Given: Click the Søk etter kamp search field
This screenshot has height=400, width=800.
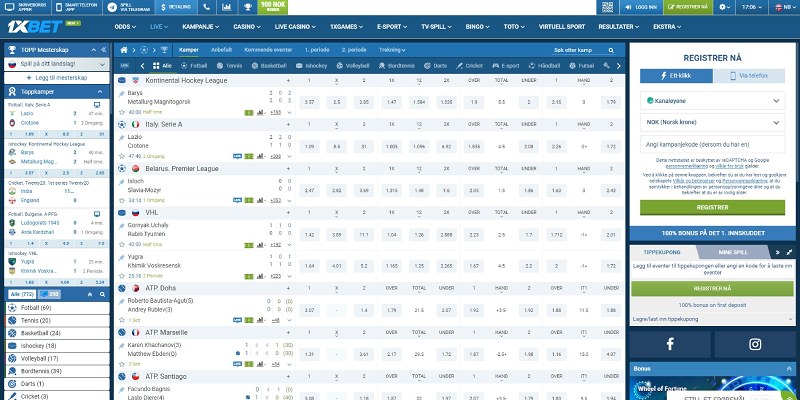Looking at the screenshot, I should pyautogui.click(x=578, y=51).
